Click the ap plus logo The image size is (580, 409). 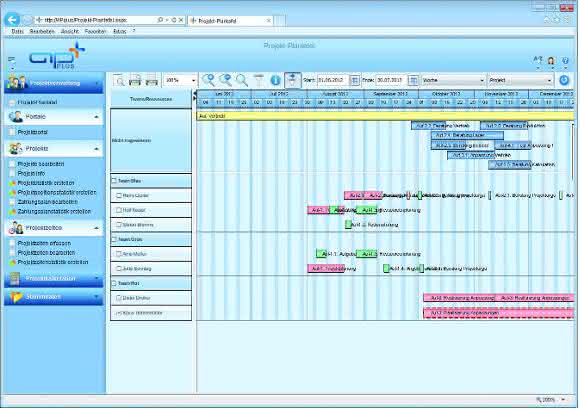click(x=57, y=56)
